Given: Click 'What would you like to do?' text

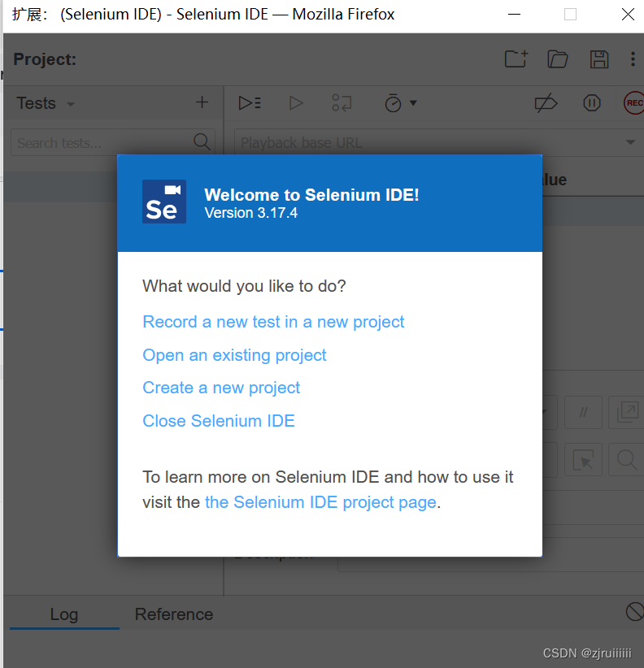Looking at the screenshot, I should point(244,286).
